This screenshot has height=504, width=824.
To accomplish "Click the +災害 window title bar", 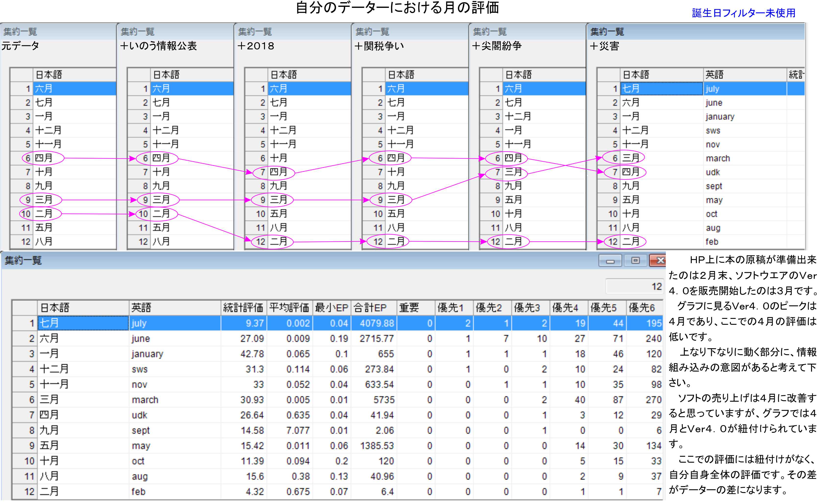I will point(696,32).
